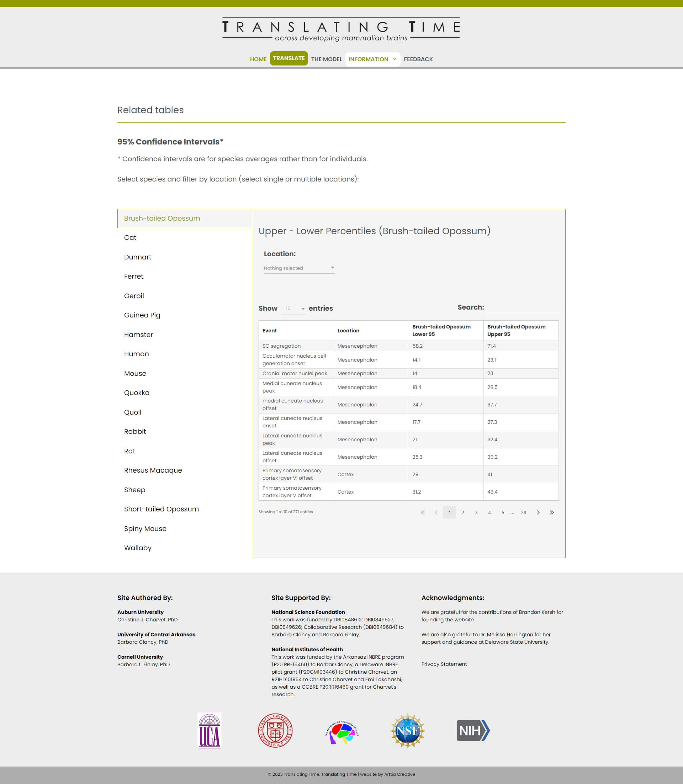Open the Show entries count dropdown
The width and height of the screenshot is (683, 784).
click(293, 308)
